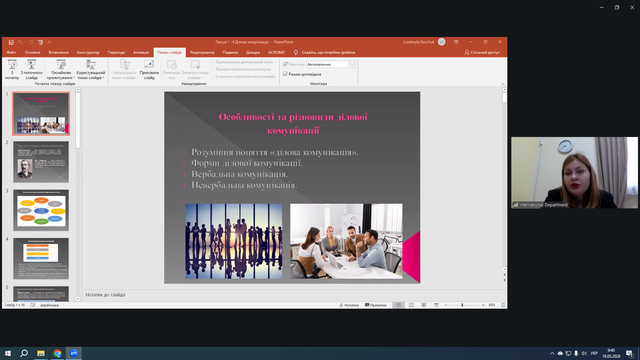This screenshot has height=360, width=640.
Task: Select slide 4 thumbnail in the panel
Action: [x=41, y=258]
